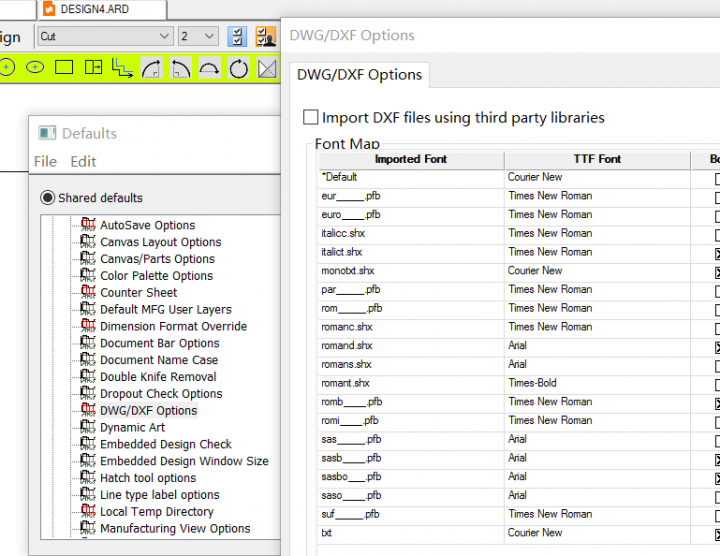Toggle the bold checkbox for the *Default font row
The width and height of the screenshot is (720, 556).
[715, 178]
